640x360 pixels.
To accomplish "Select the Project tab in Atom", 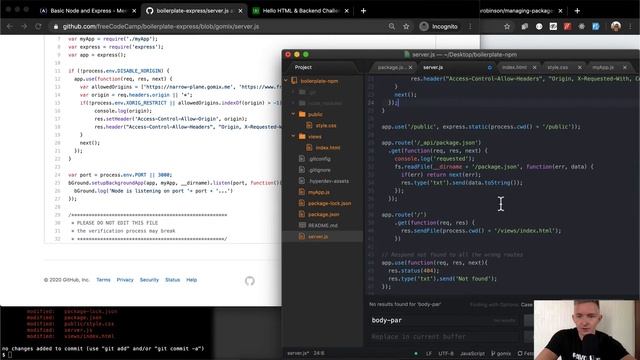I will (x=303, y=67).
